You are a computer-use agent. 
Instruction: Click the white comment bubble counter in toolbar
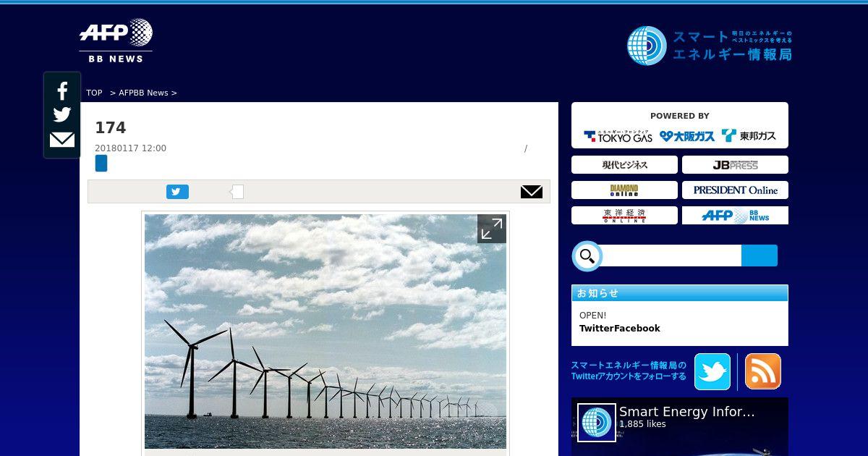[x=237, y=192]
